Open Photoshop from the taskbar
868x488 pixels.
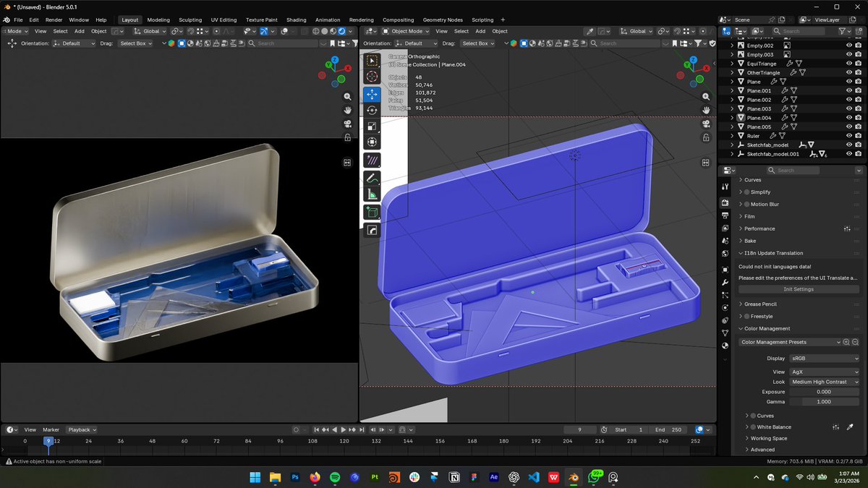295,477
